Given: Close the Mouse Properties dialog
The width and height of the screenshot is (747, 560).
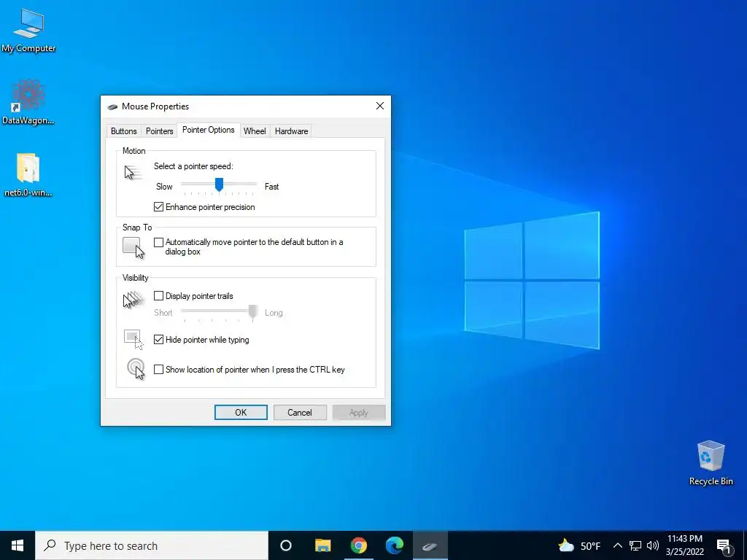Looking at the screenshot, I should point(379,106).
